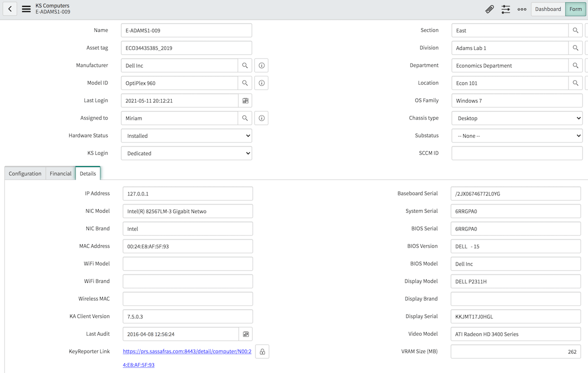Look up the Department field value

[x=575, y=66]
